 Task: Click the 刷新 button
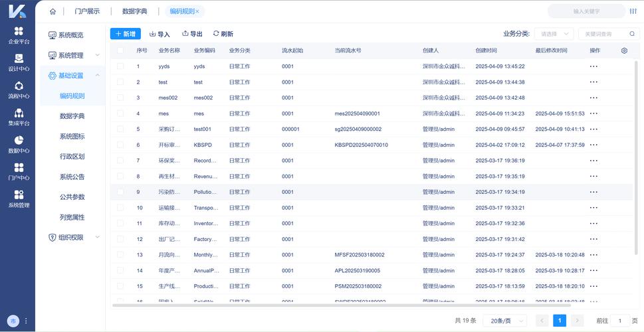pyautogui.click(x=223, y=34)
